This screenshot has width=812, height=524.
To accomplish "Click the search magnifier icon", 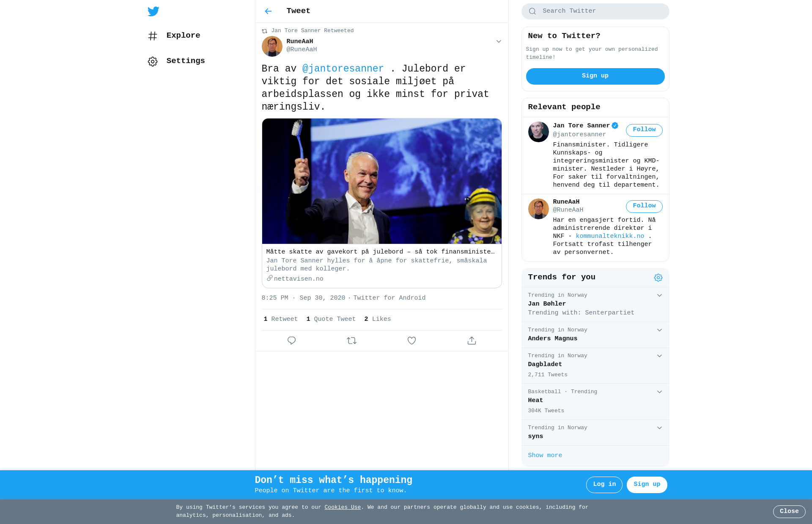I will (x=532, y=11).
